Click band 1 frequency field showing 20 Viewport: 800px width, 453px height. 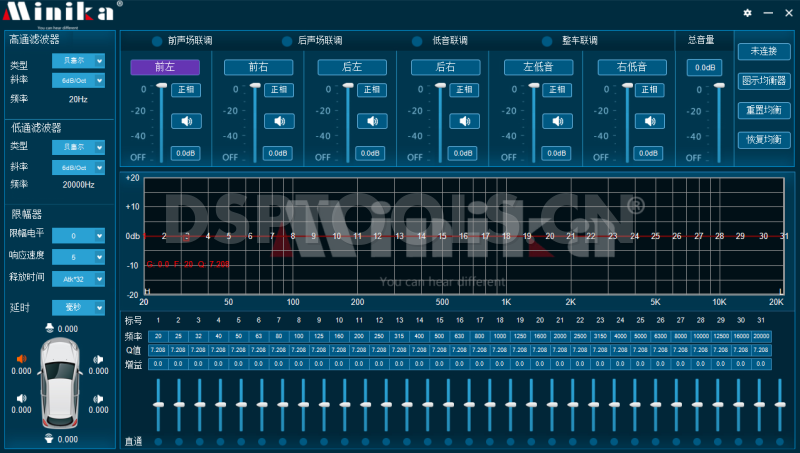(x=158, y=336)
